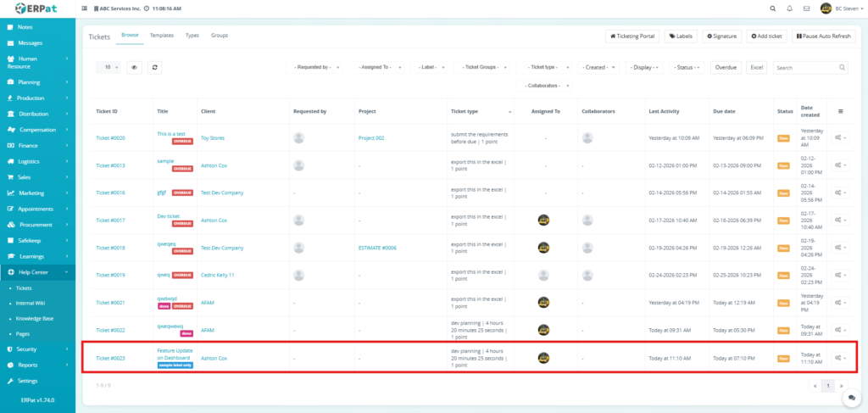Click the column settings icon in table header
The height and width of the screenshot is (413, 868).
840,111
